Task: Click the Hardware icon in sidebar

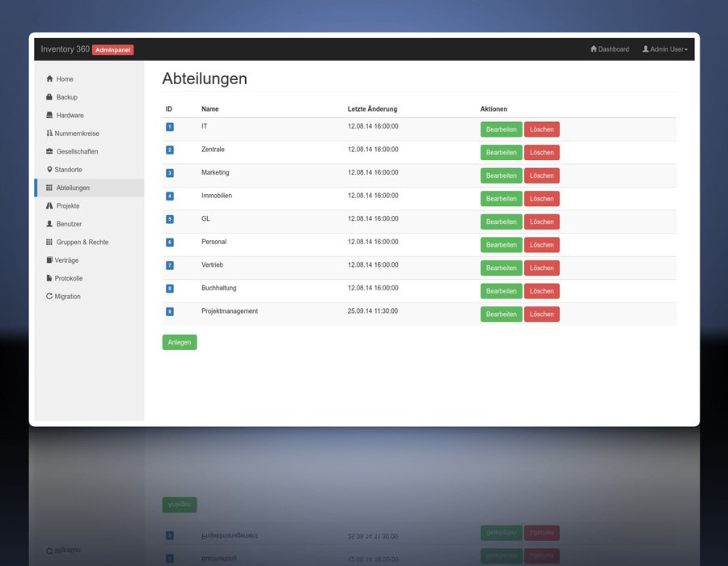Action: tap(49, 115)
